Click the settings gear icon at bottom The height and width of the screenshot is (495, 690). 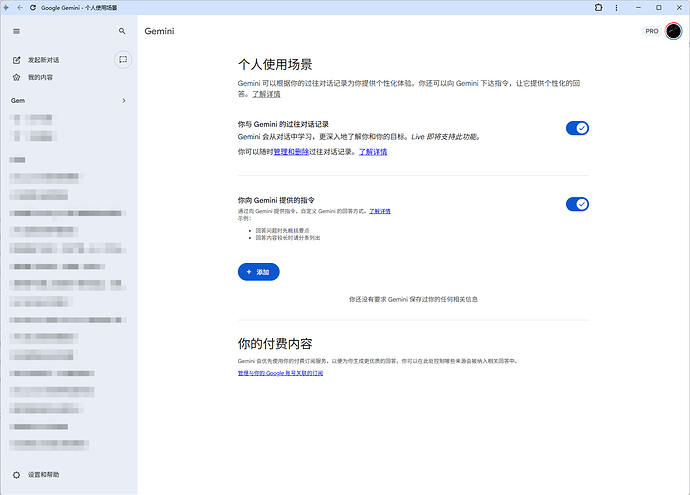(16, 475)
